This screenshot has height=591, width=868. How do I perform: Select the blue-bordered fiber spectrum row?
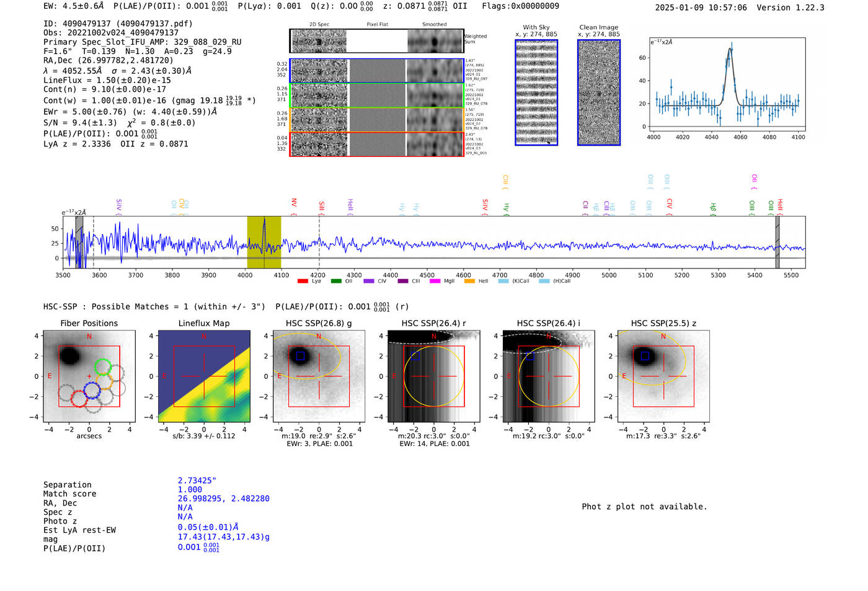(376, 71)
